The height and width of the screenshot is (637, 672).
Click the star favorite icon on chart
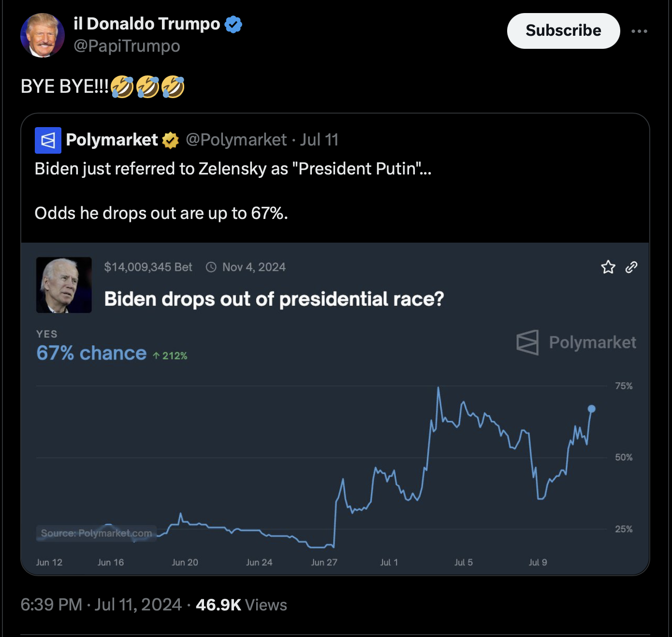pos(608,267)
